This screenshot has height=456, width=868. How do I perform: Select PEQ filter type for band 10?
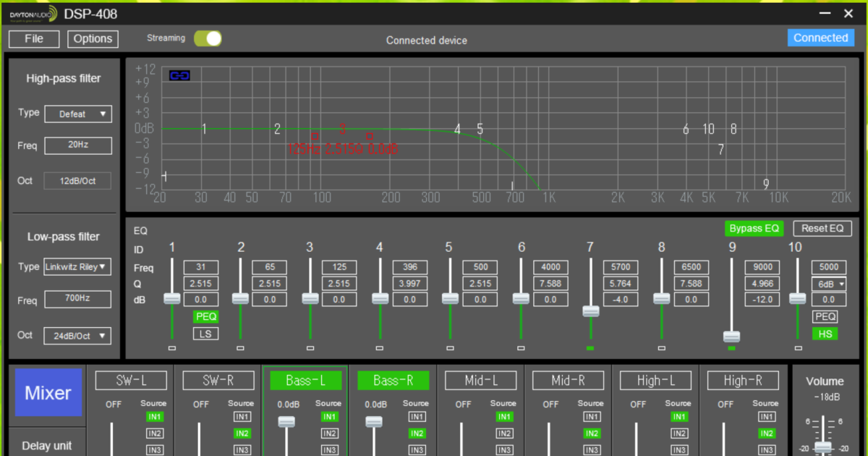pos(824,316)
